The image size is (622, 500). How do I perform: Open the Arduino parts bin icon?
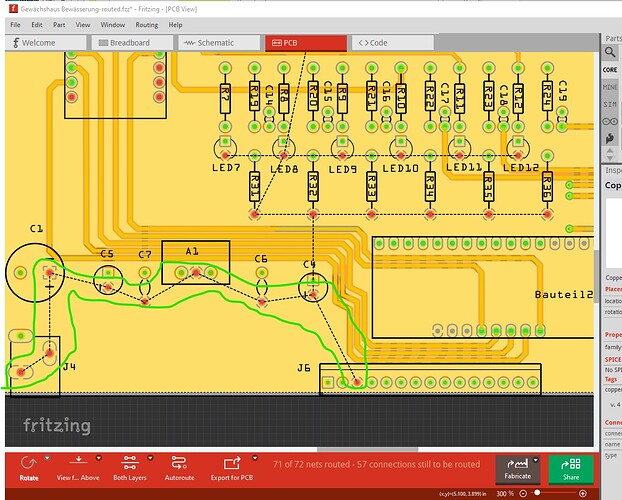(x=610, y=121)
